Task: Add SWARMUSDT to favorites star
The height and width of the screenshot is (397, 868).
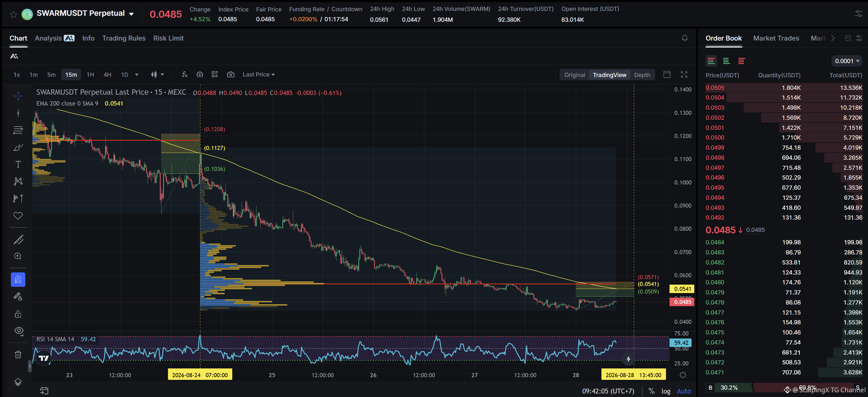Action: tap(14, 14)
